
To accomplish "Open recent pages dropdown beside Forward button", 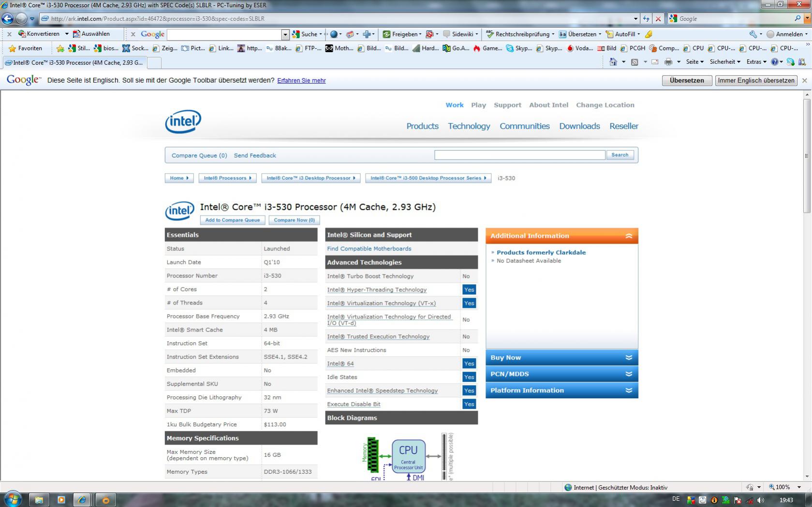I will click(x=32, y=19).
